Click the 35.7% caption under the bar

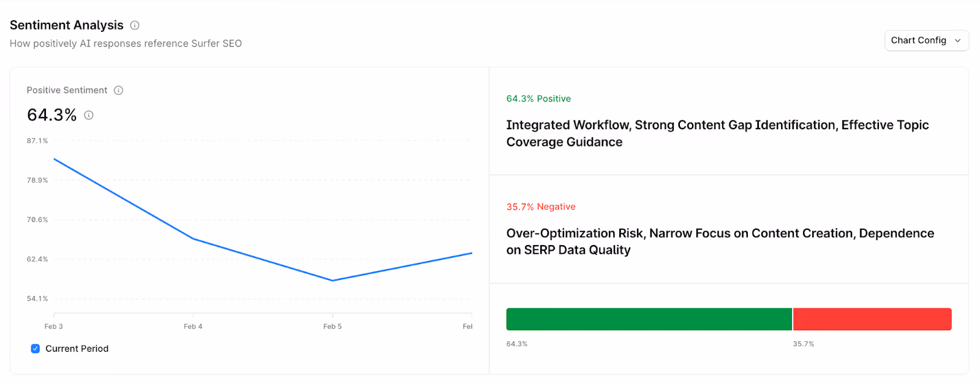(804, 344)
